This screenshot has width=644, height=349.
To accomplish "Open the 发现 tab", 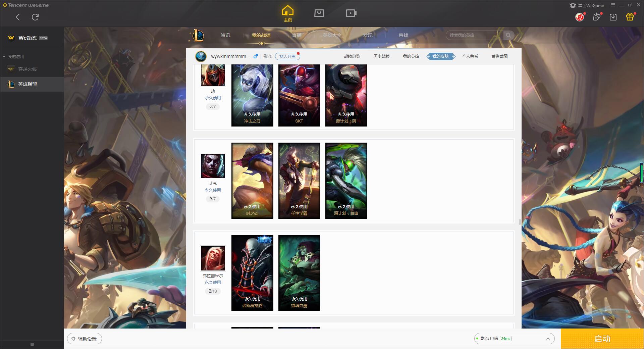I will pyautogui.click(x=368, y=35).
